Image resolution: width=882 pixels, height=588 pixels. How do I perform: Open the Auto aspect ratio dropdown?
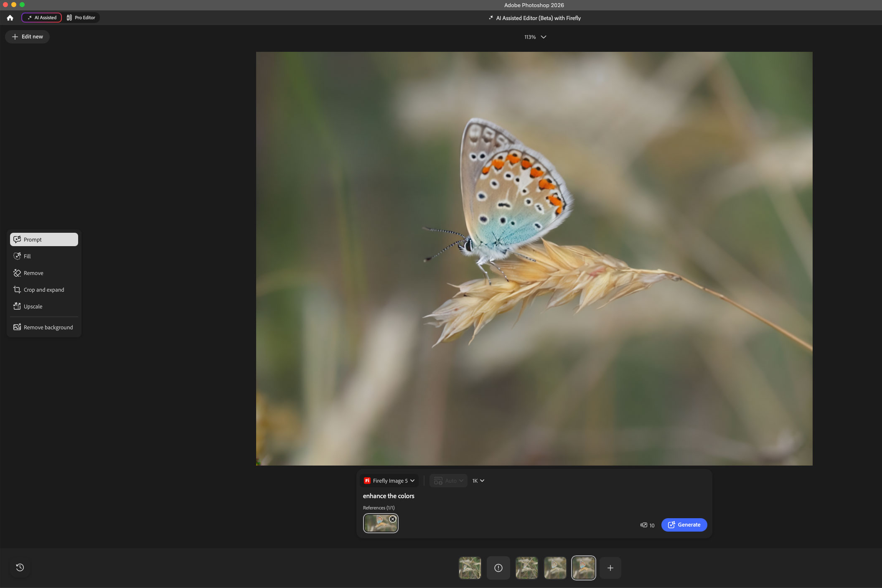pos(448,481)
